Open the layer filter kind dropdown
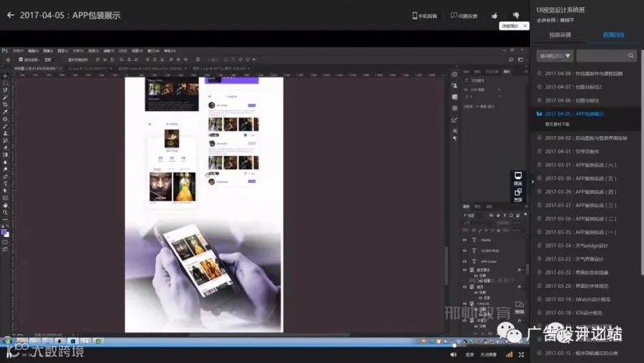The width and height of the screenshot is (644, 363). (474, 215)
